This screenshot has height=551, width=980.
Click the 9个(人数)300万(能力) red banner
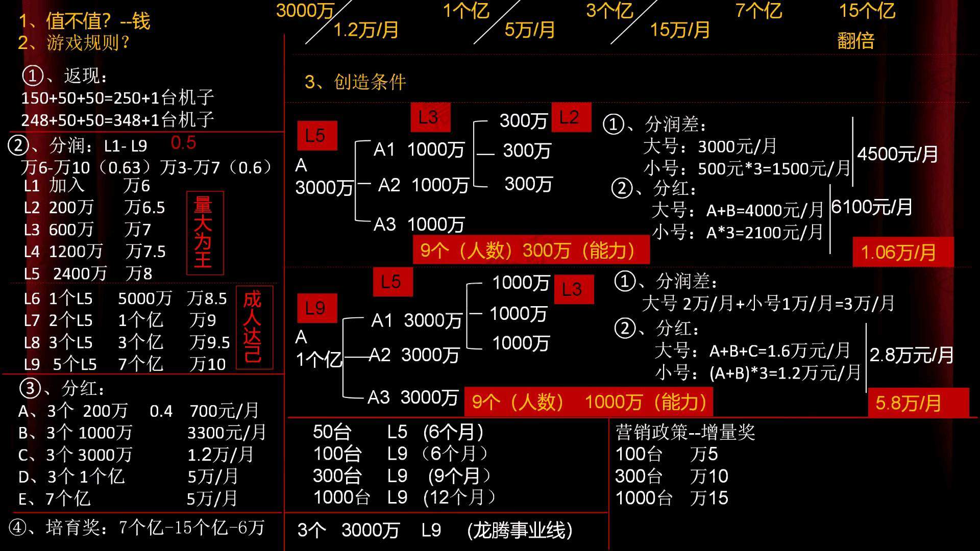click(x=530, y=250)
